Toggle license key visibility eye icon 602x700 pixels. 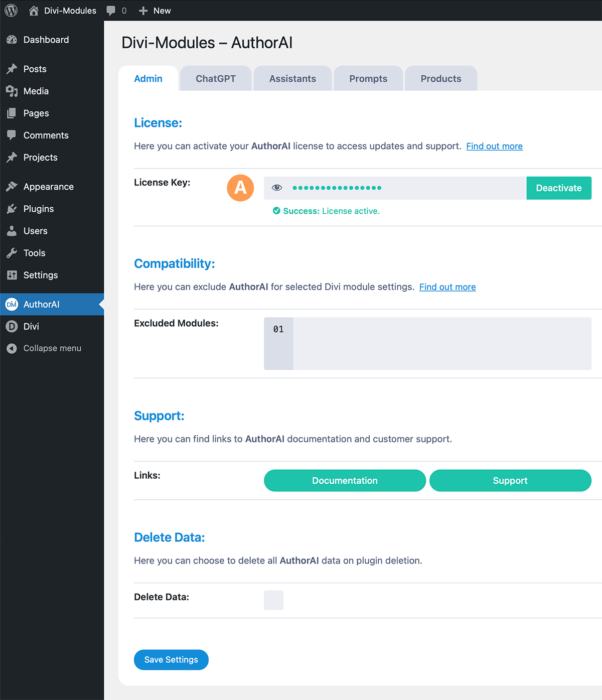277,188
